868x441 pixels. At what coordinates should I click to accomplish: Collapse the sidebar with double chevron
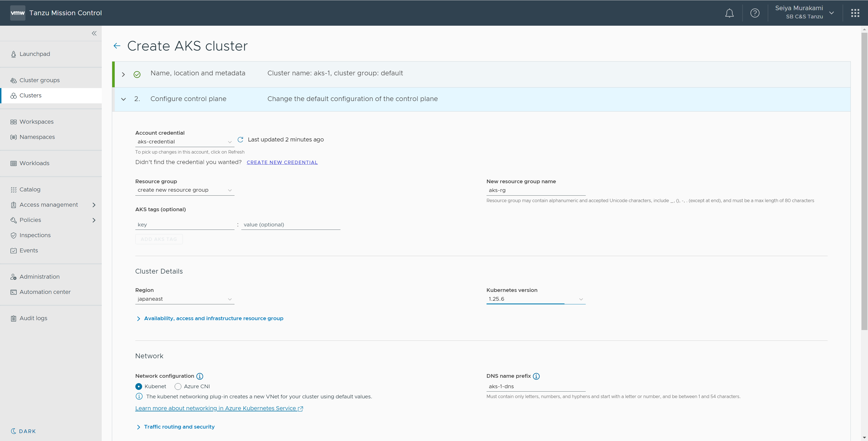pyautogui.click(x=94, y=33)
